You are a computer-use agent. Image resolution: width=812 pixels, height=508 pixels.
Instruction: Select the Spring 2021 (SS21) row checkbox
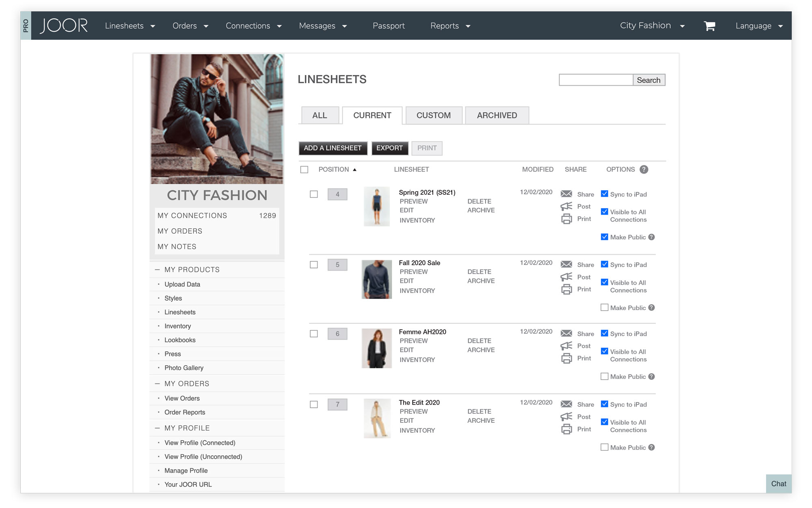coord(314,194)
